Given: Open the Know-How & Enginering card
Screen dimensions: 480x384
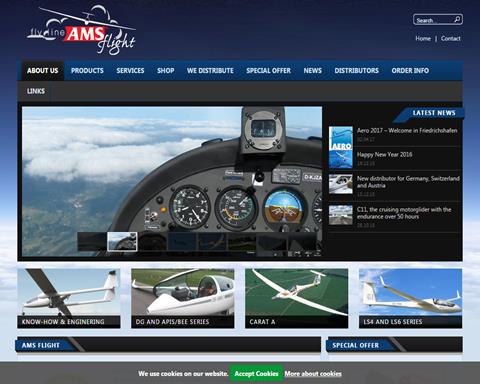Looking at the screenshot, I should [x=69, y=299].
